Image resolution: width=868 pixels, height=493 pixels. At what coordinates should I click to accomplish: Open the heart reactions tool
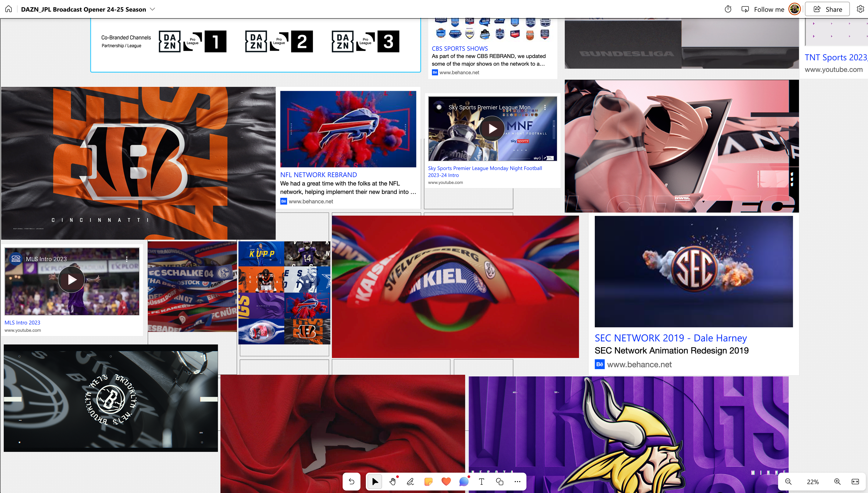(x=446, y=481)
